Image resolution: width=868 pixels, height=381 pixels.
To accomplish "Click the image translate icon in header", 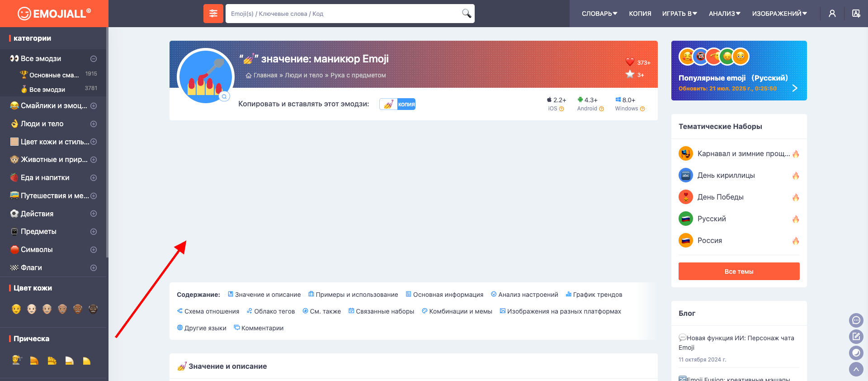I will 856,14.
